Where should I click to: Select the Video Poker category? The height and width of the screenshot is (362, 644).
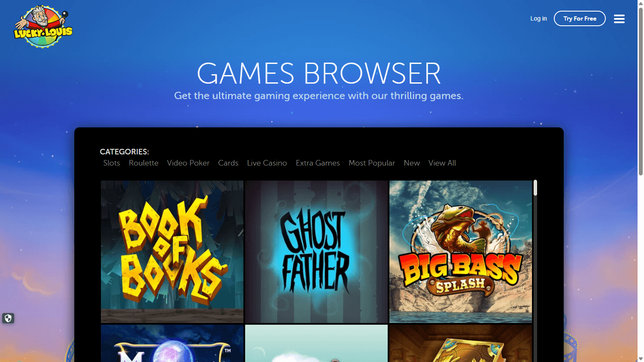point(188,163)
